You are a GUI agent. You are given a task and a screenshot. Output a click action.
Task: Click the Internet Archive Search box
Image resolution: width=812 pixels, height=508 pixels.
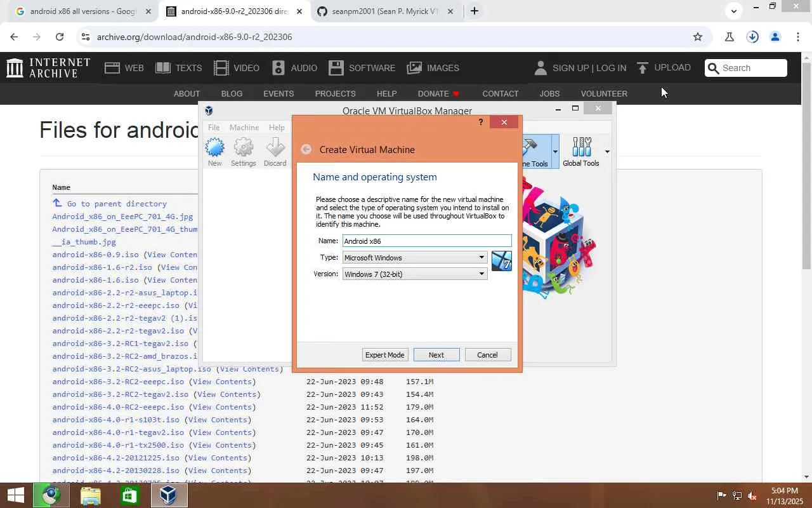[x=746, y=68]
